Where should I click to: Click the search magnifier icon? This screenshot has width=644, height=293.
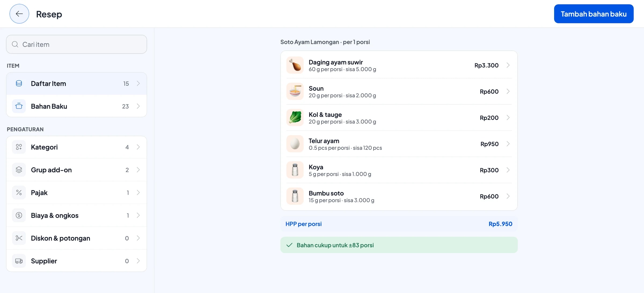pyautogui.click(x=15, y=44)
